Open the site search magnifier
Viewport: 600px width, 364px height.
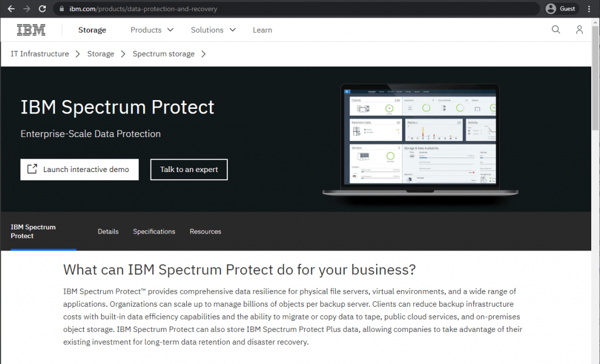pos(555,30)
